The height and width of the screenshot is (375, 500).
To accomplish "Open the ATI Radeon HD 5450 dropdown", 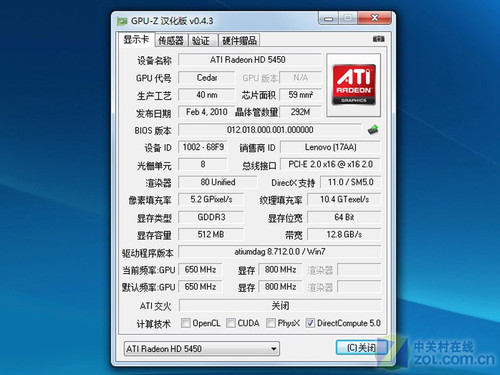I will 201,349.
